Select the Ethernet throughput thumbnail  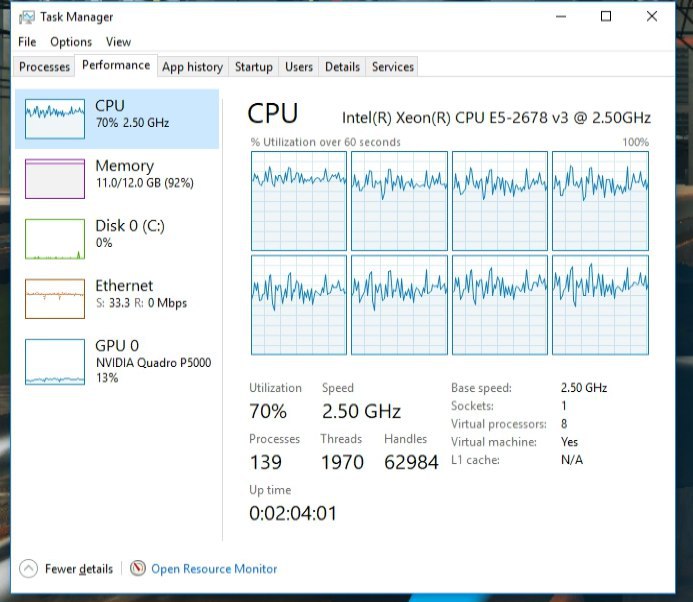coord(55,299)
